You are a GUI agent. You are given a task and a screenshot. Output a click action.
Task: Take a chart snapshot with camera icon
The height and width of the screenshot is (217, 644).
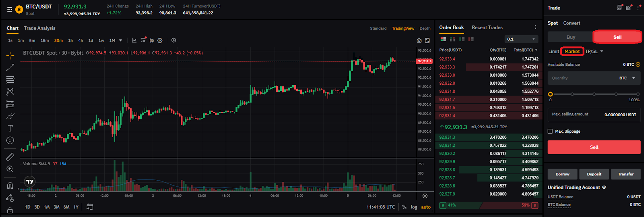[419, 40]
